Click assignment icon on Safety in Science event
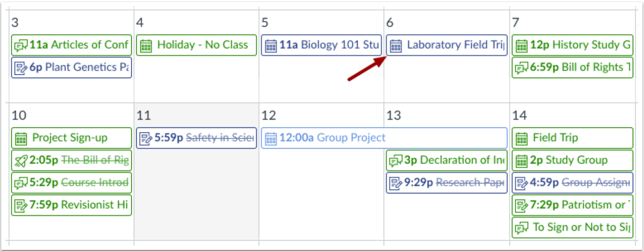 pos(146,138)
